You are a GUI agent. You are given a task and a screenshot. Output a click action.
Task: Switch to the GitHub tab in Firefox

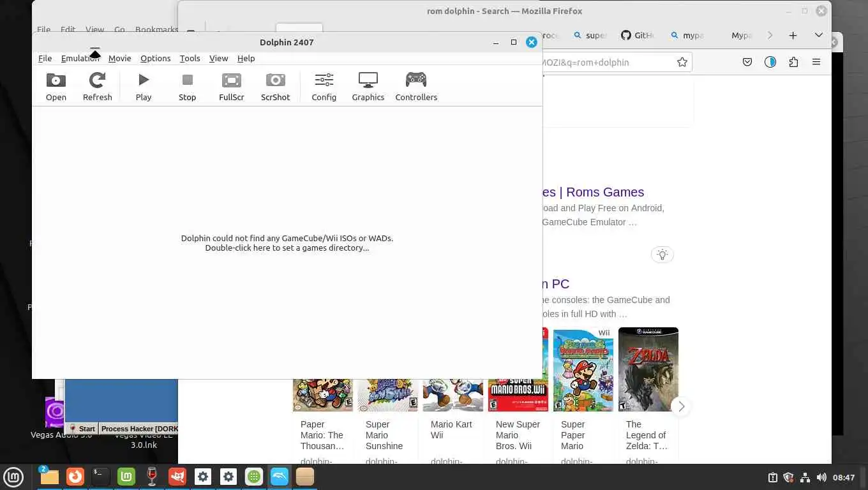[638, 35]
